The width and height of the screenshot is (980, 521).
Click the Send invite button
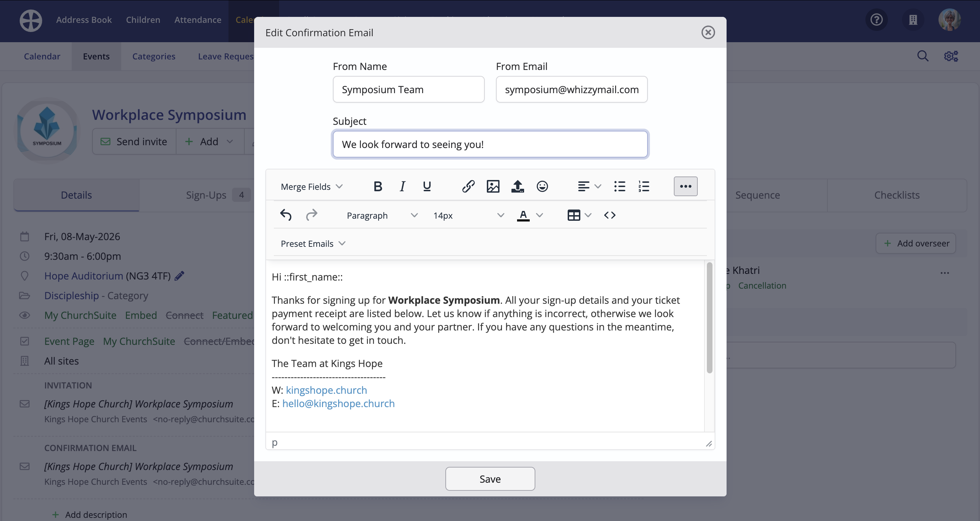click(x=134, y=142)
